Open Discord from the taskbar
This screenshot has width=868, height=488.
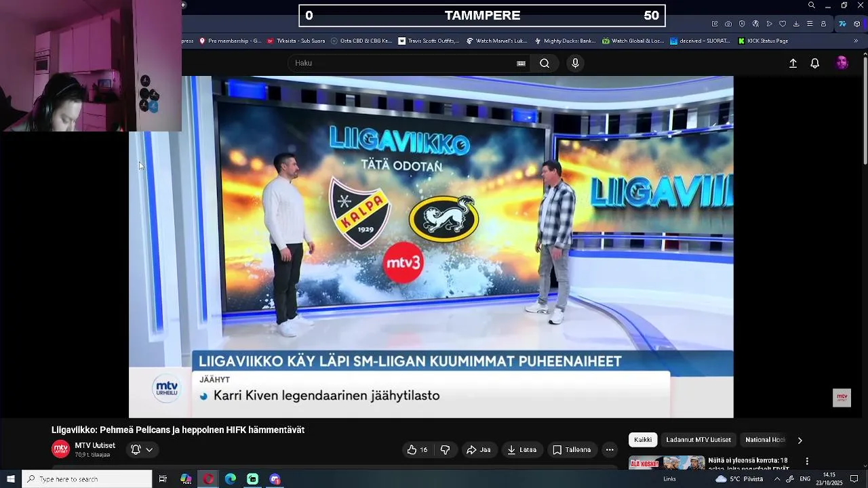[x=275, y=479]
